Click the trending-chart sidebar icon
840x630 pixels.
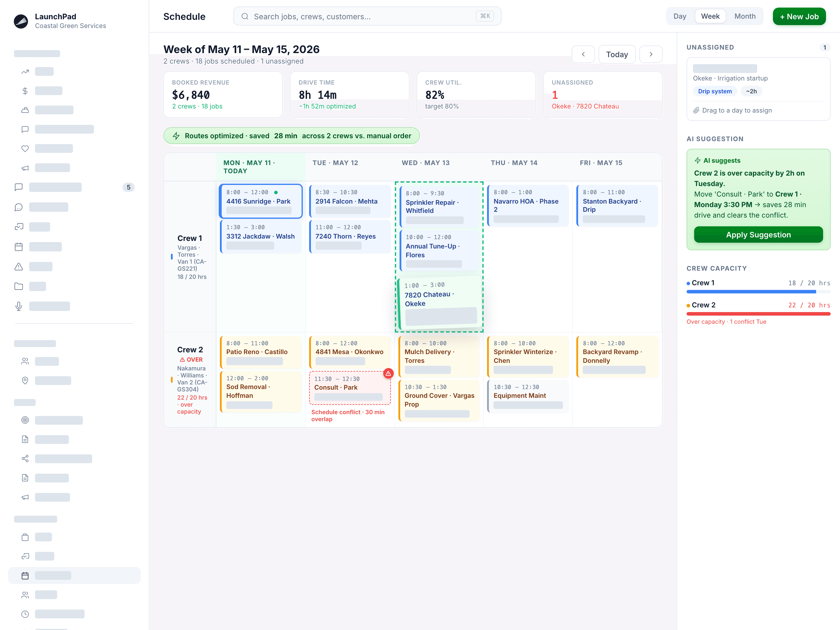[x=25, y=71]
